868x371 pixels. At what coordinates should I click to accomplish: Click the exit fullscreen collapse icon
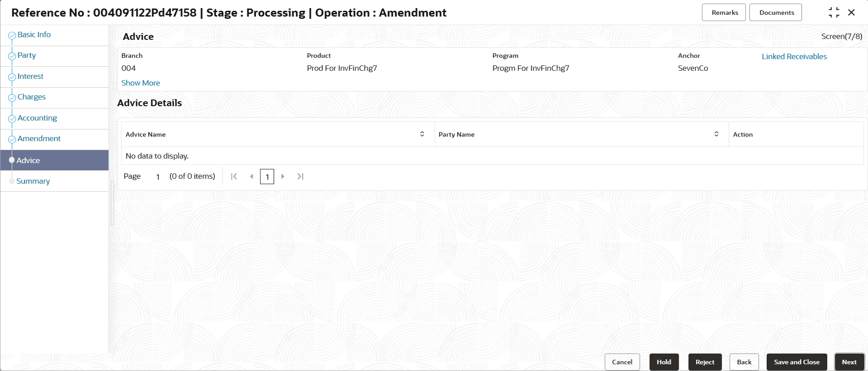click(x=834, y=13)
